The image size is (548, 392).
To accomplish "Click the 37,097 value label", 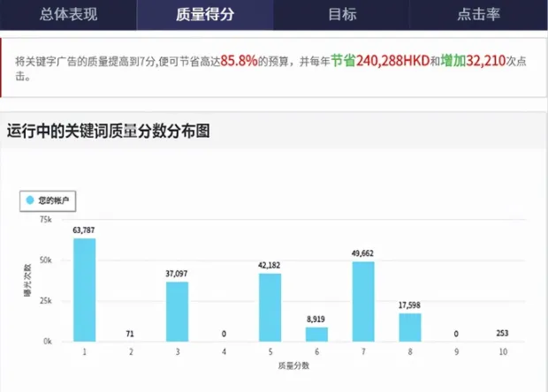I will pos(177,274).
